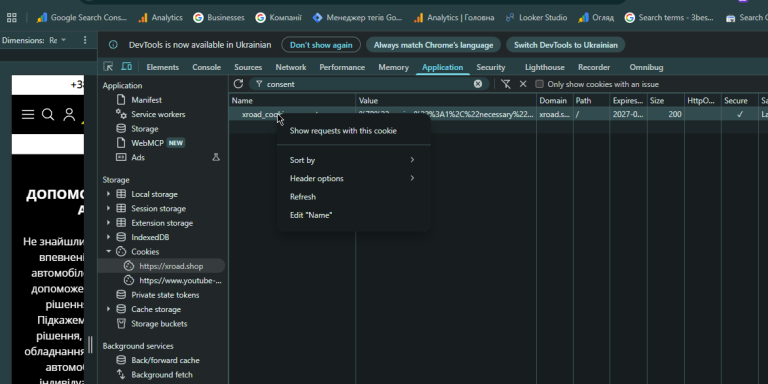
Task: Click the Name column header
Action: pos(292,100)
